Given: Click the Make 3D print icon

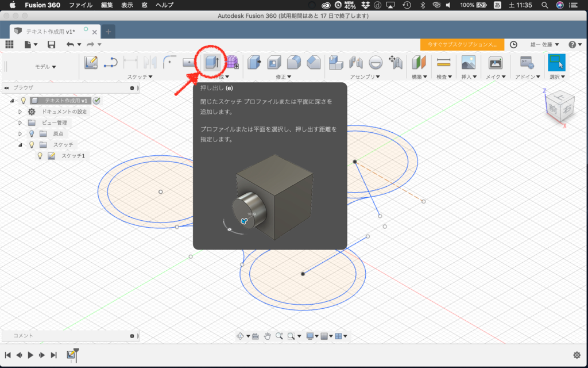Looking at the screenshot, I should (x=496, y=62).
